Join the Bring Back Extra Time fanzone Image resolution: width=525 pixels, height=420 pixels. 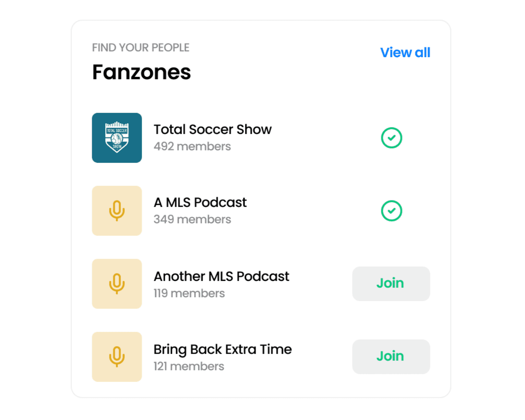pos(391,357)
